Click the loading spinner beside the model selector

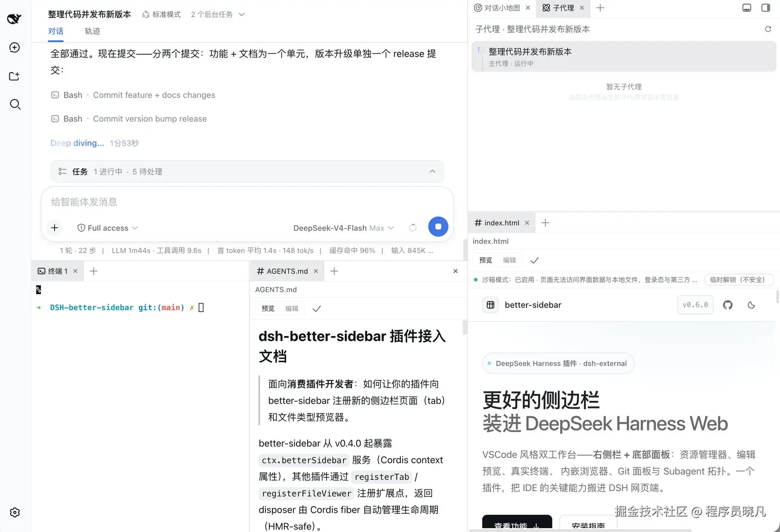coord(413,228)
